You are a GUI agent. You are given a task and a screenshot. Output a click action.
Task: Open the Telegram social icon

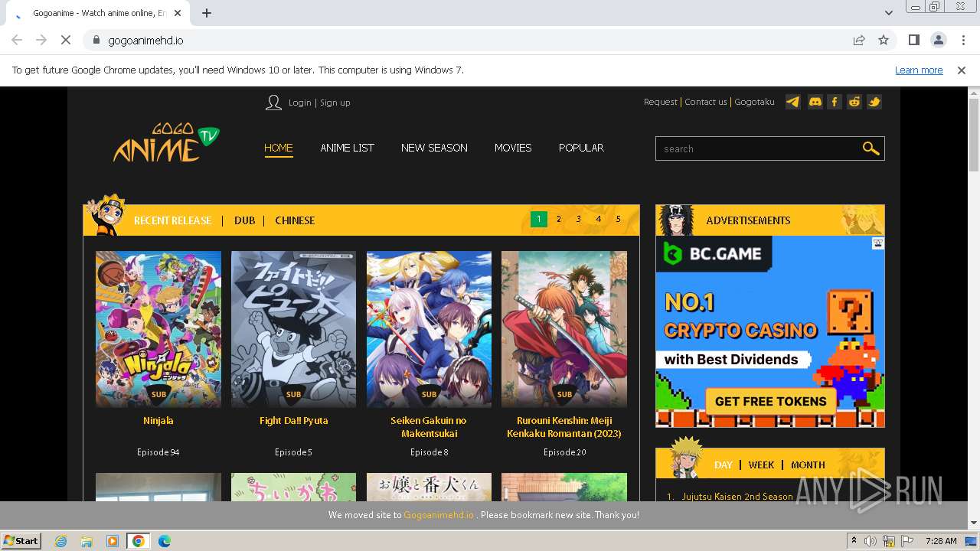click(793, 102)
